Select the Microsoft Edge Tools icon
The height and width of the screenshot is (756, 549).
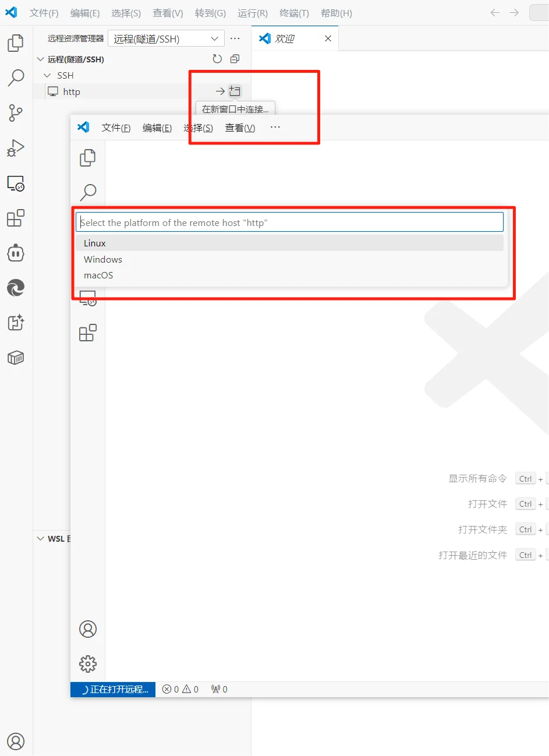[15, 287]
